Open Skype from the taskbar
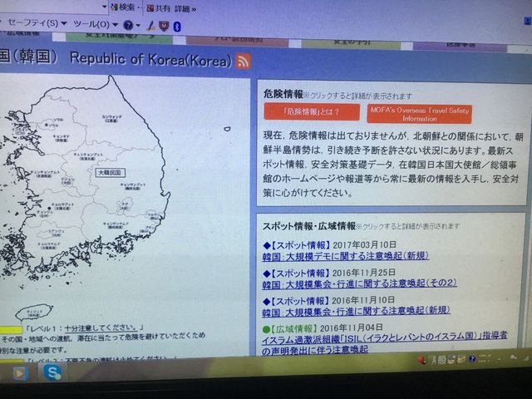This screenshot has width=532, height=399. coord(53,374)
